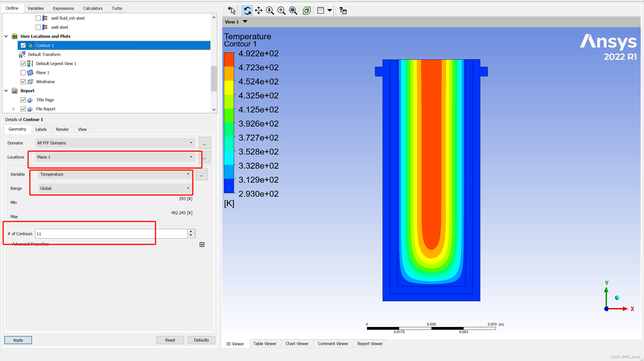644x361 pixels.
Task: Click the toolbar help options icon
Action: (343, 11)
